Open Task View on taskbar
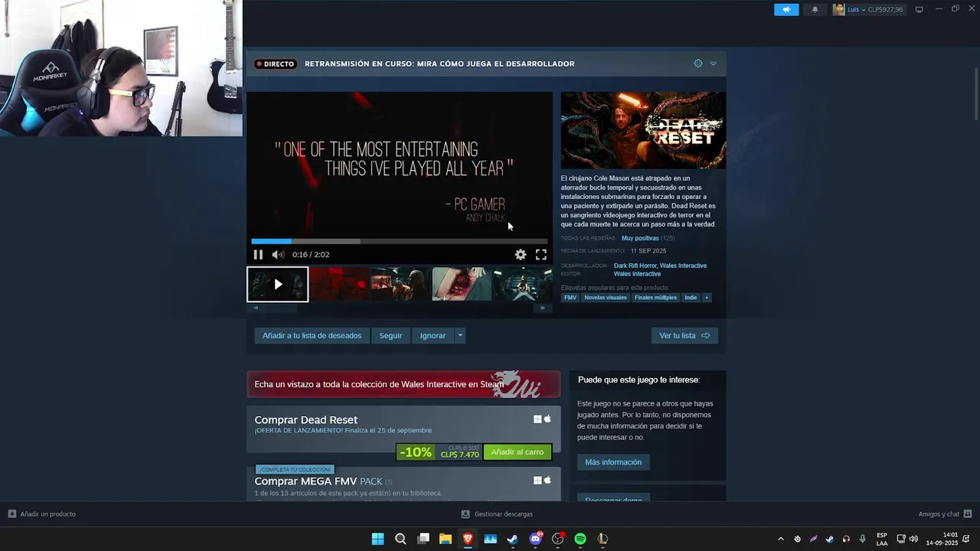Image resolution: width=980 pixels, height=551 pixels. click(423, 539)
